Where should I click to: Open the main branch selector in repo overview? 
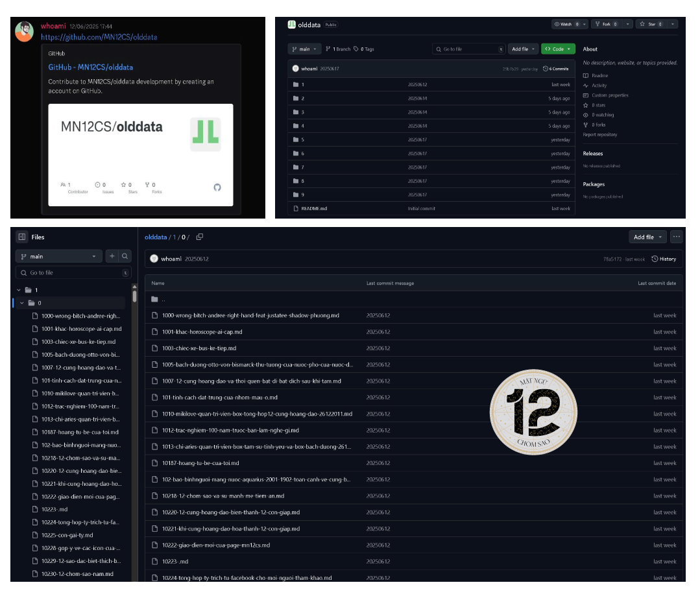point(304,49)
